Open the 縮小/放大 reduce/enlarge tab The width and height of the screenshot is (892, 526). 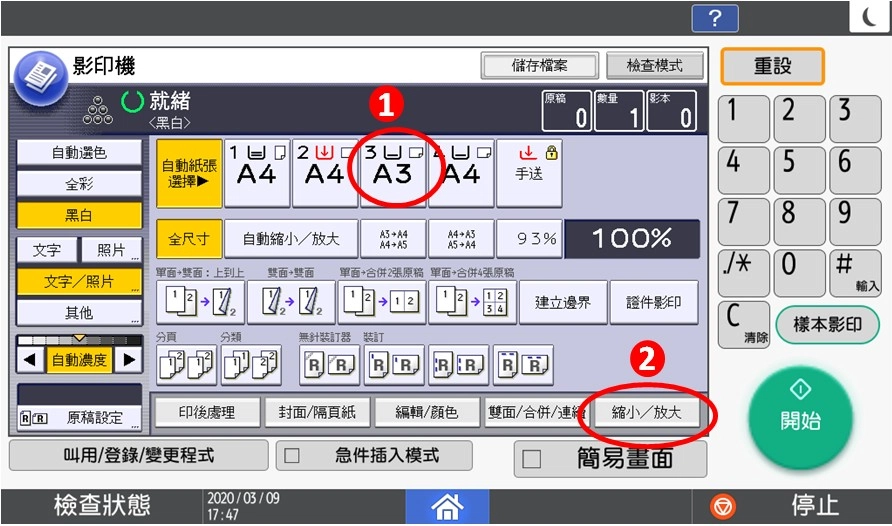646,412
